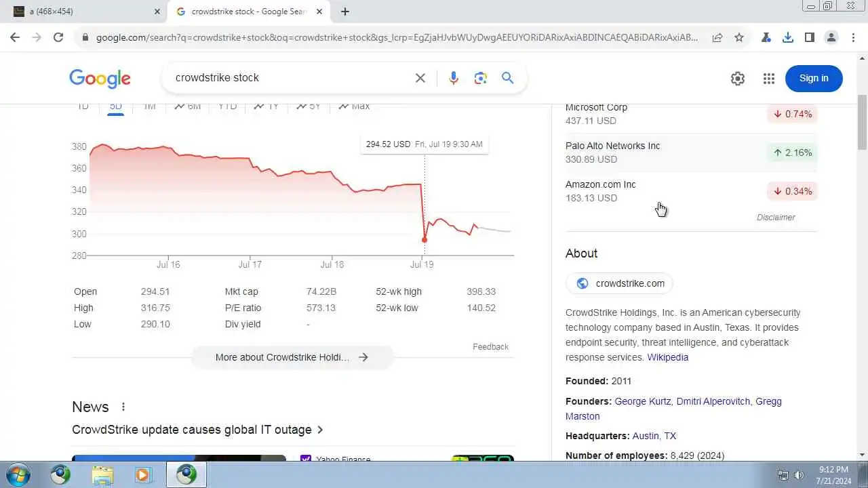Image resolution: width=868 pixels, height=488 pixels.
Task: Submit search with magnifier icon
Action: click(507, 78)
